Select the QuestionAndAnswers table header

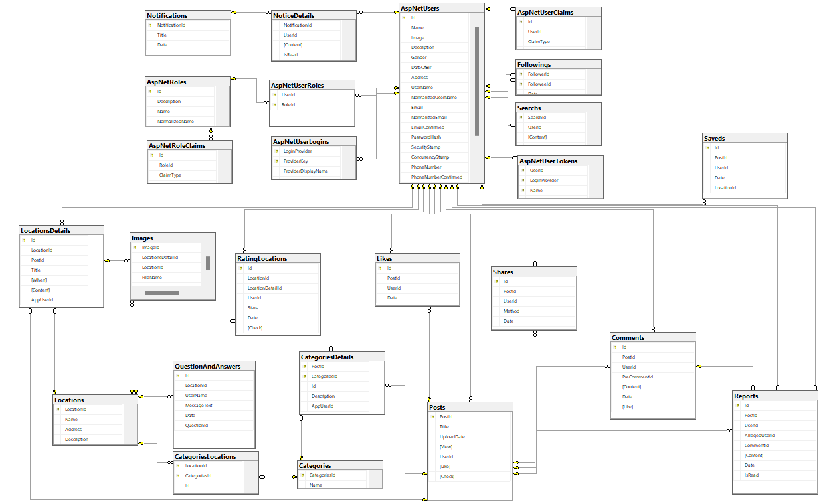(213, 365)
